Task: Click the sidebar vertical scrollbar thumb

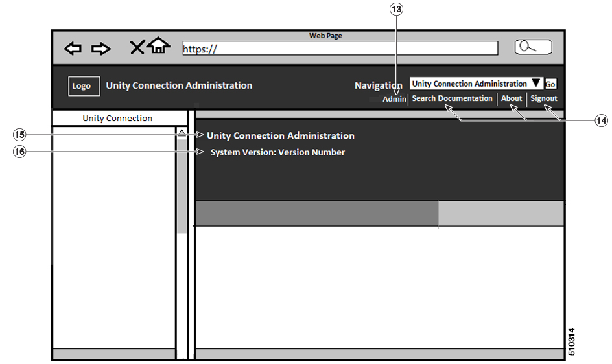Action: pos(182,186)
